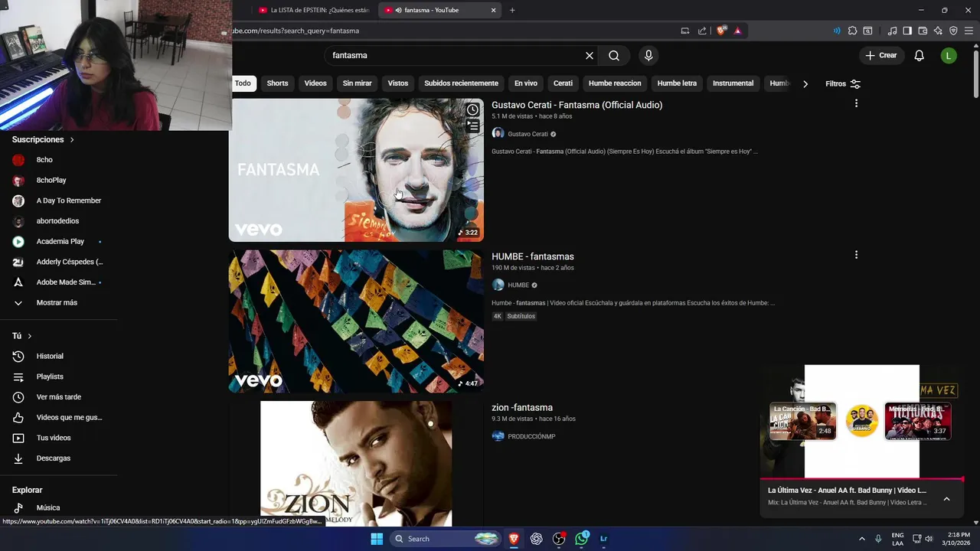The height and width of the screenshot is (551, 980).
Task: Expand the Tú section header
Action: coord(22,336)
